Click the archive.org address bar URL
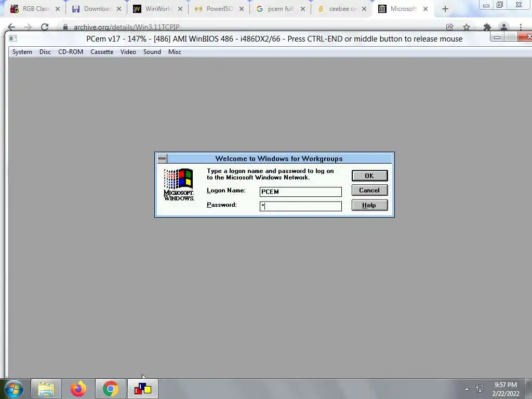532x399 pixels. click(x=127, y=27)
